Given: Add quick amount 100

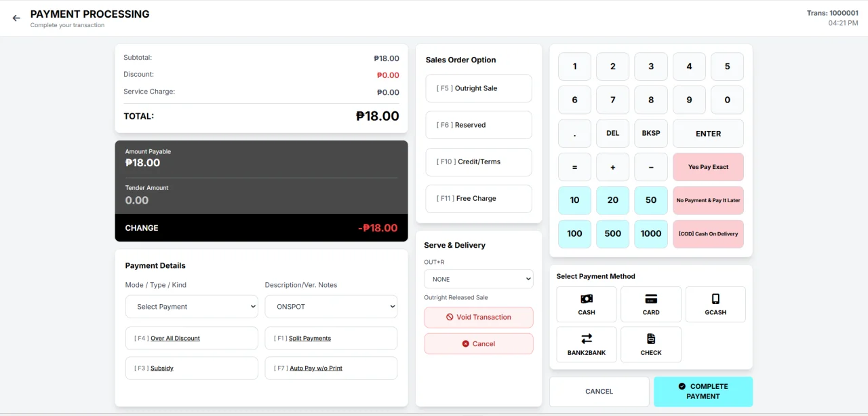Looking at the screenshot, I should 575,233.
